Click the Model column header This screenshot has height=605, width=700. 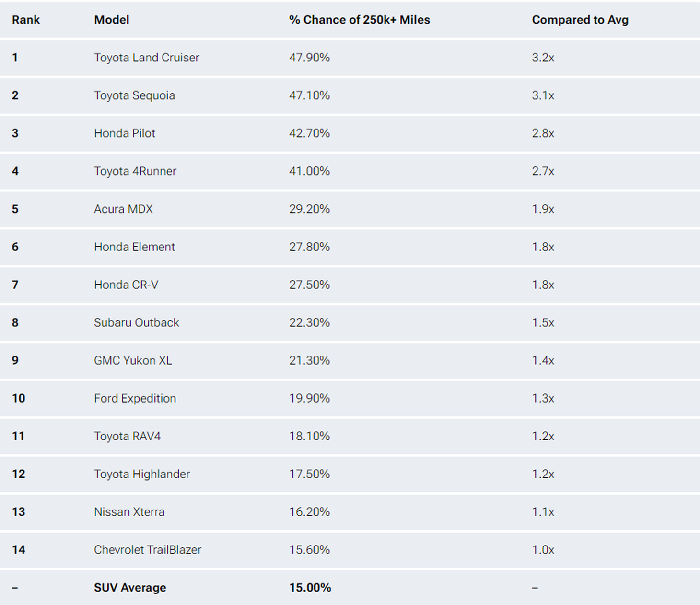tap(112, 20)
